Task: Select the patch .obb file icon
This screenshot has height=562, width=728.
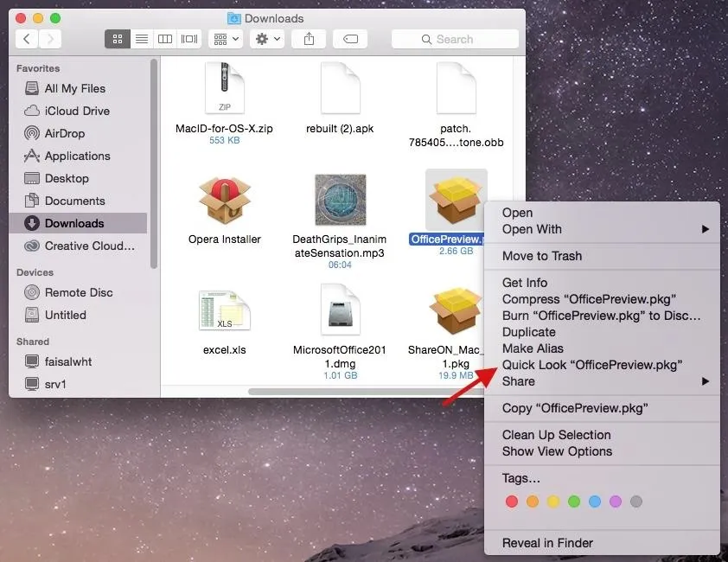Action: click(456, 88)
